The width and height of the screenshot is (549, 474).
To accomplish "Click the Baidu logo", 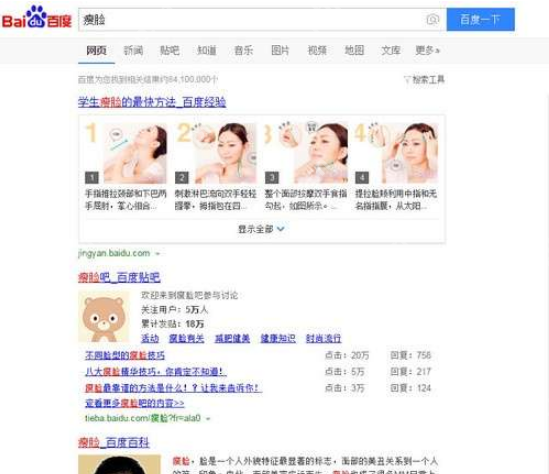I will point(37,18).
